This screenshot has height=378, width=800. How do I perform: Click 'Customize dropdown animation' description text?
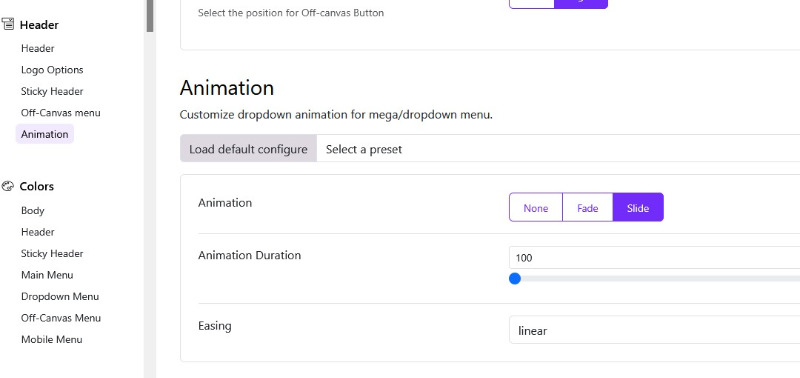pos(336,115)
